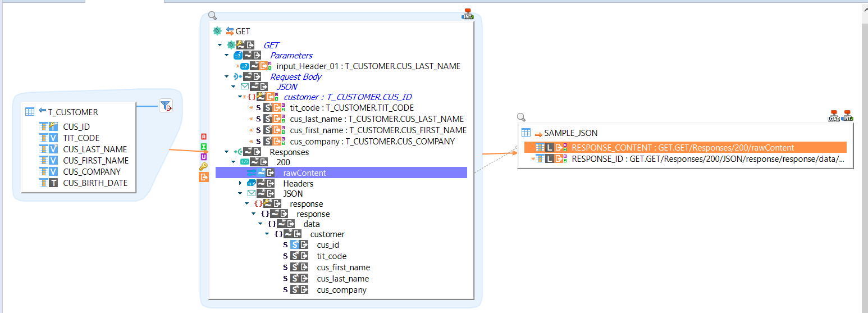This screenshot has height=313, width=868.
Task: Click the purple U marker on GET box edge
Action: click(204, 156)
